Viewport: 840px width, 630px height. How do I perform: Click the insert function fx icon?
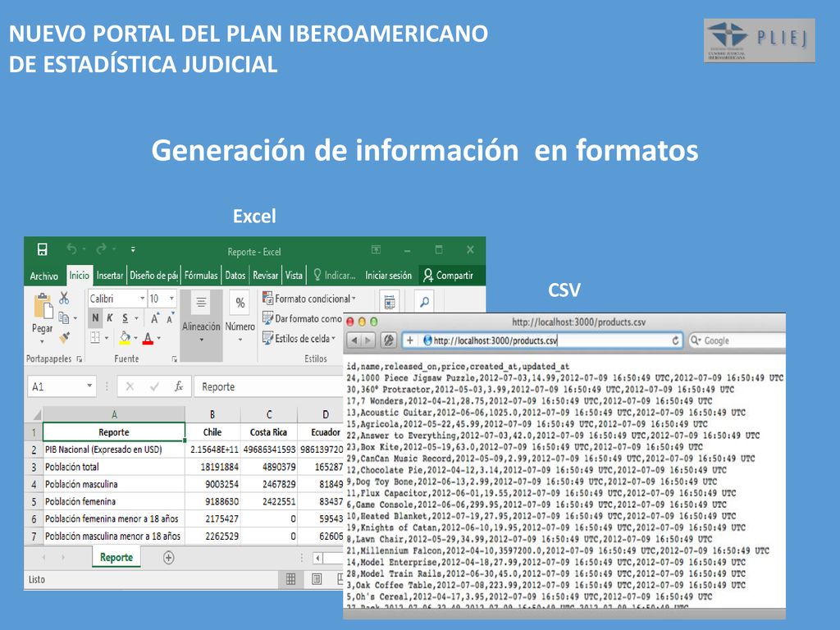tap(179, 386)
